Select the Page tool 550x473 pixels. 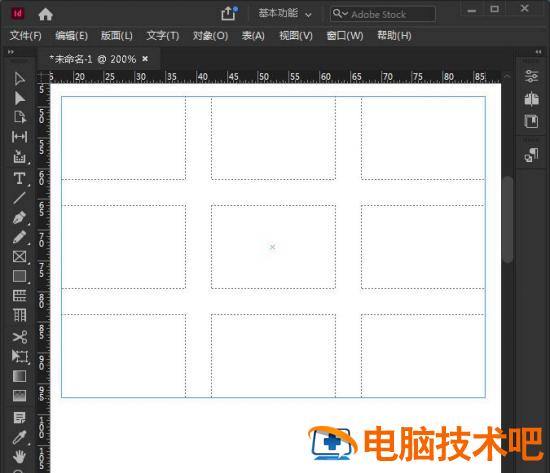point(20,117)
